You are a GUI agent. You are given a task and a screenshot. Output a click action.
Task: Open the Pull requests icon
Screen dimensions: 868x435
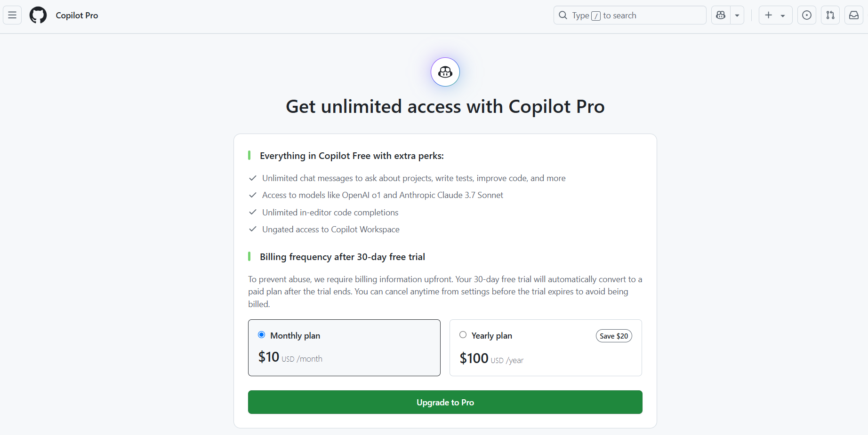coord(830,15)
